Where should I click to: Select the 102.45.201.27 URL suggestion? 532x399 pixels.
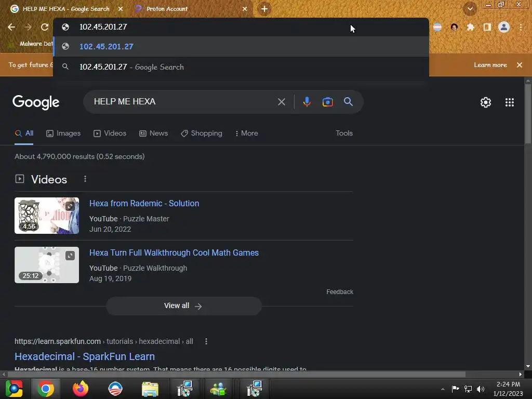click(x=241, y=46)
